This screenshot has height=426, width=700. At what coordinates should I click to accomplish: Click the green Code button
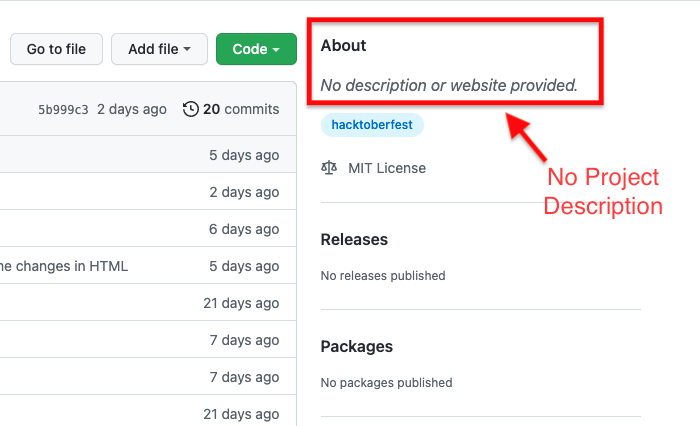click(256, 49)
